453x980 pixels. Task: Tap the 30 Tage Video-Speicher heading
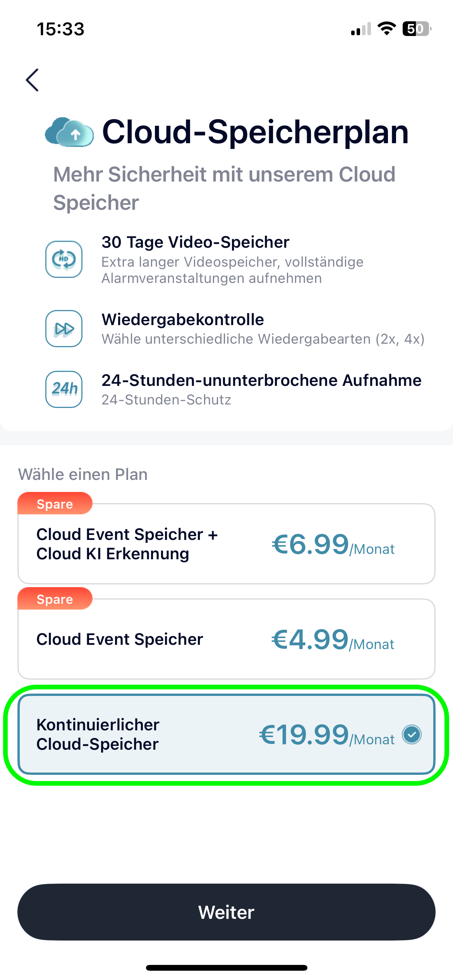point(196,242)
